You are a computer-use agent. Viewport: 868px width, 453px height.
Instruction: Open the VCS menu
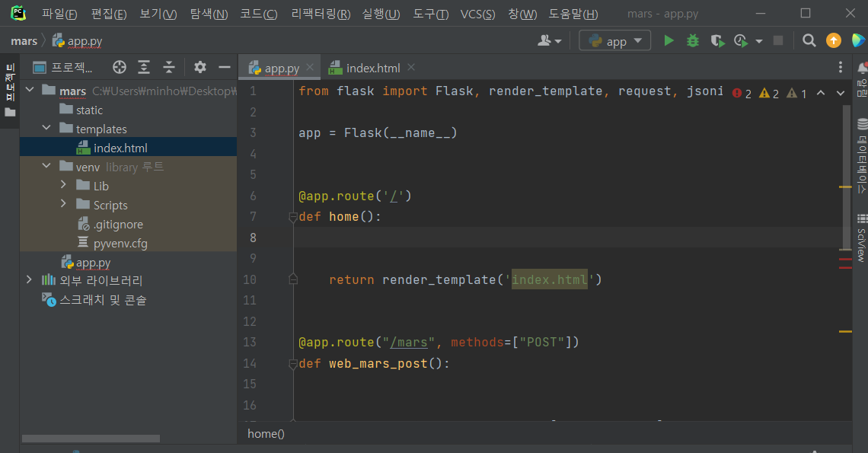click(x=477, y=14)
